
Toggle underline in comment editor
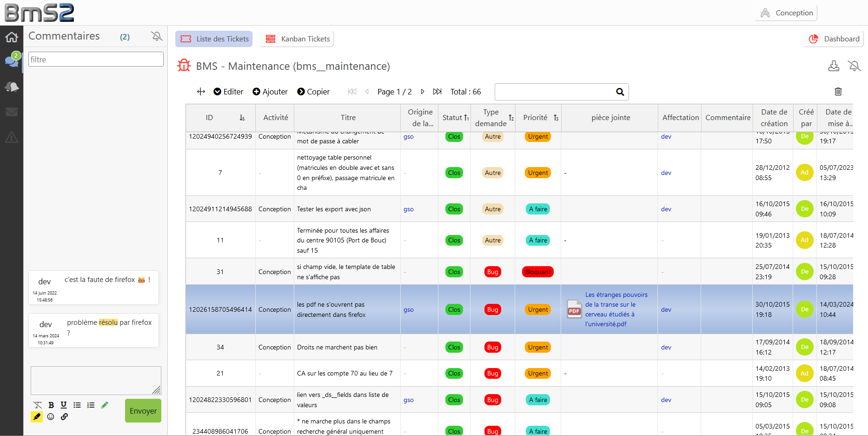pos(64,405)
